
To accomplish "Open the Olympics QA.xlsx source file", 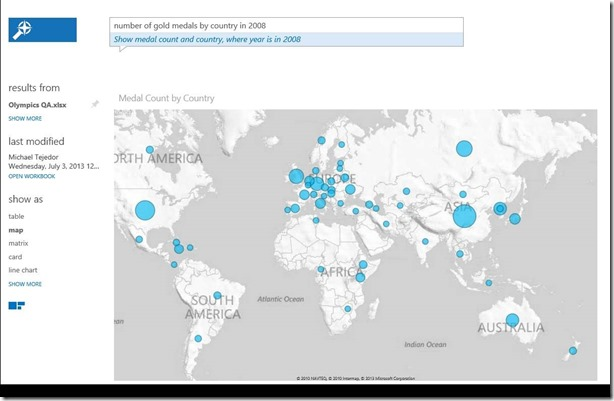I will point(37,104).
